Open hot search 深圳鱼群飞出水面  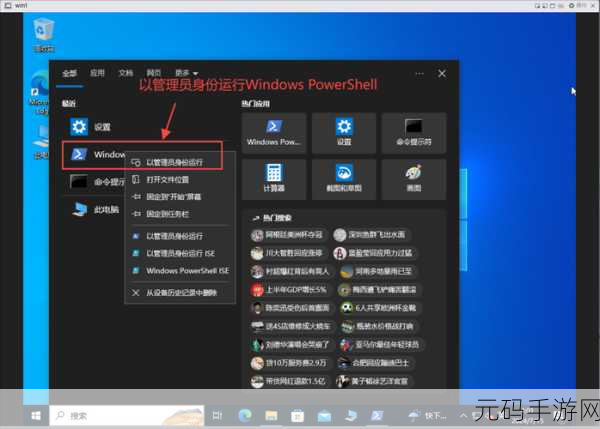pyautogui.click(x=370, y=235)
